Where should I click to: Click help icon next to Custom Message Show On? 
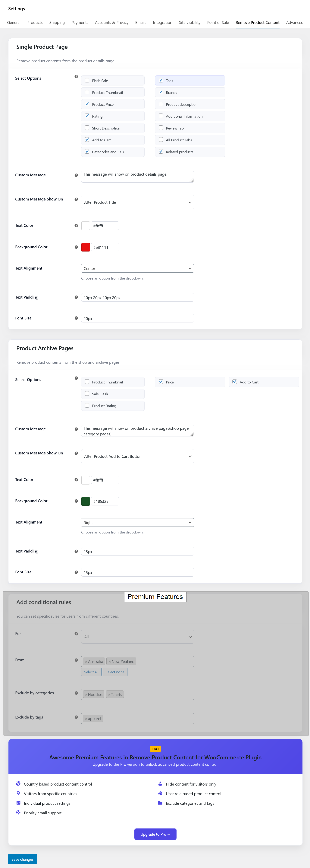[x=76, y=199]
